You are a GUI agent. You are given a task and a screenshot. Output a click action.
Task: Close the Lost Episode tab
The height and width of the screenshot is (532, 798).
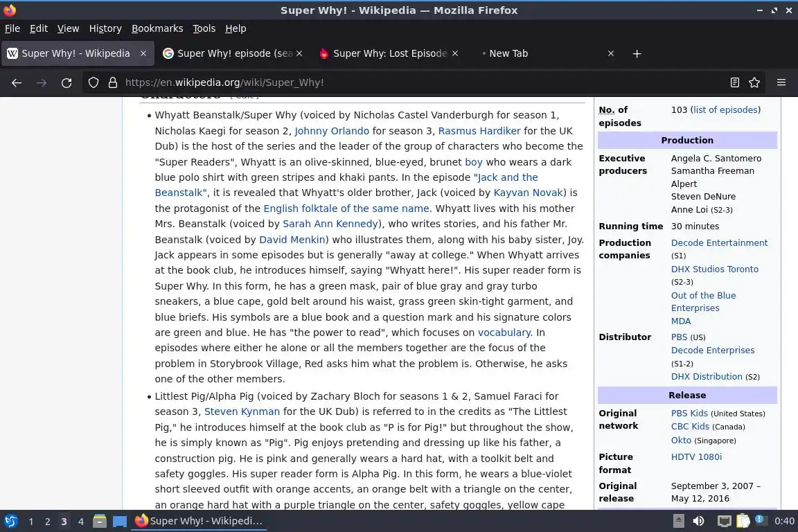[455, 53]
